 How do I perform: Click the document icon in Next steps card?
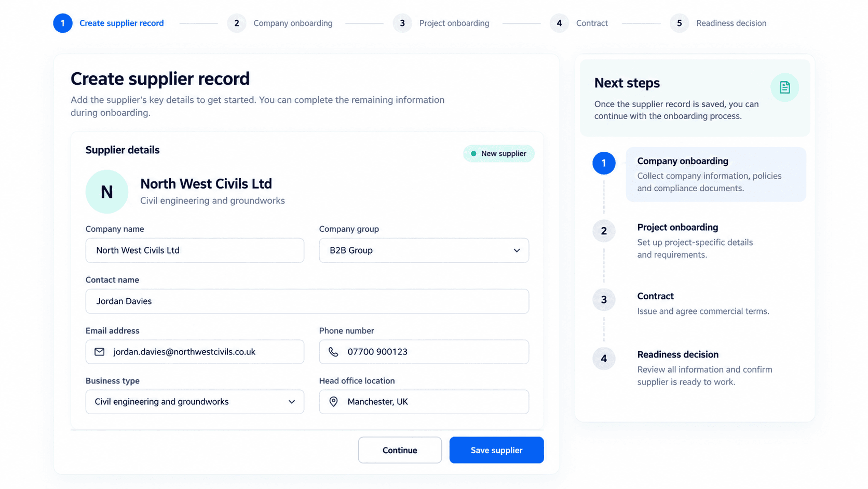[x=784, y=87]
